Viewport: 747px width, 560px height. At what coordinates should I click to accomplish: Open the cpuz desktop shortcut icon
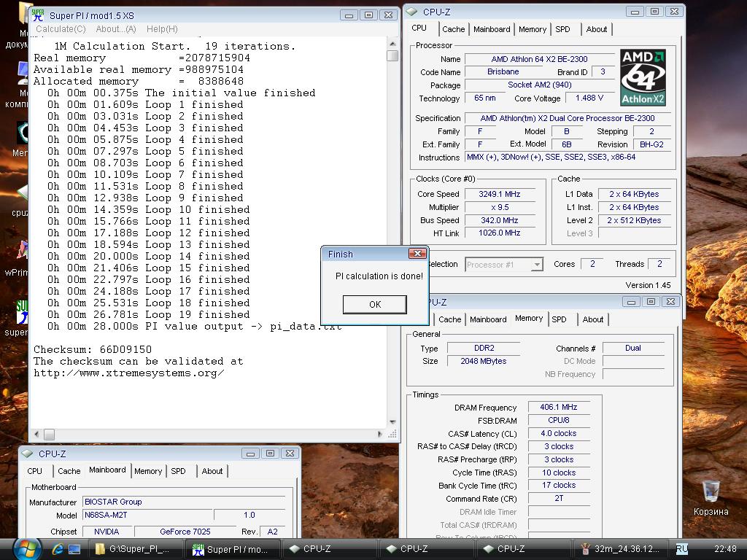tap(21, 192)
